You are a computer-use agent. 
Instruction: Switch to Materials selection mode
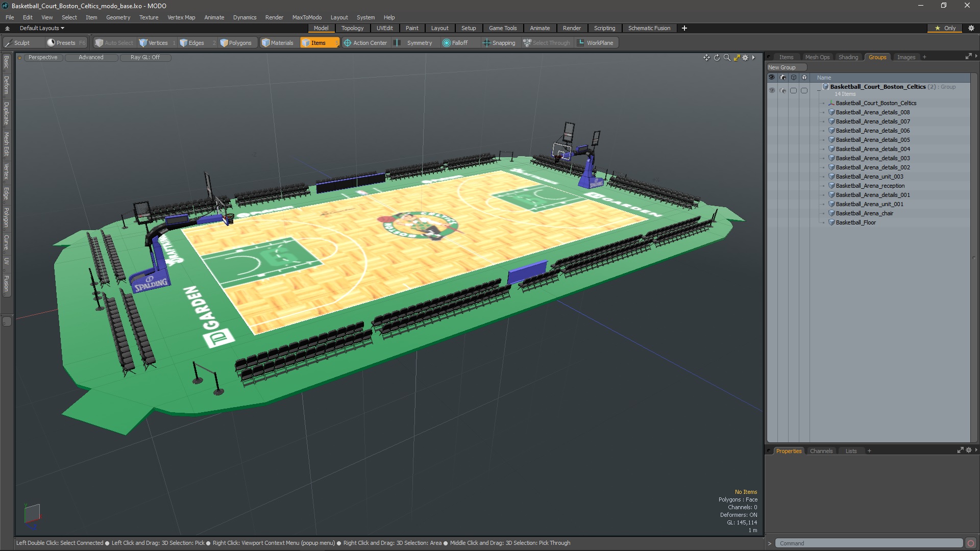click(278, 43)
